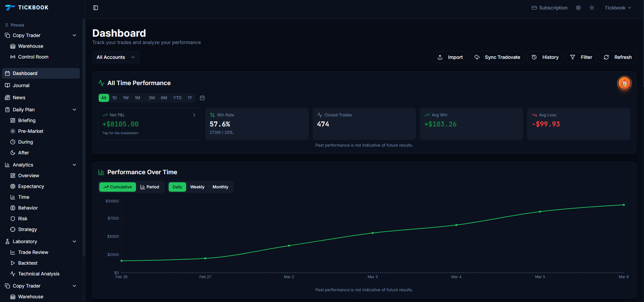Click the Sync Tradovate cloud icon
The width and height of the screenshot is (644, 302).
[477, 57]
